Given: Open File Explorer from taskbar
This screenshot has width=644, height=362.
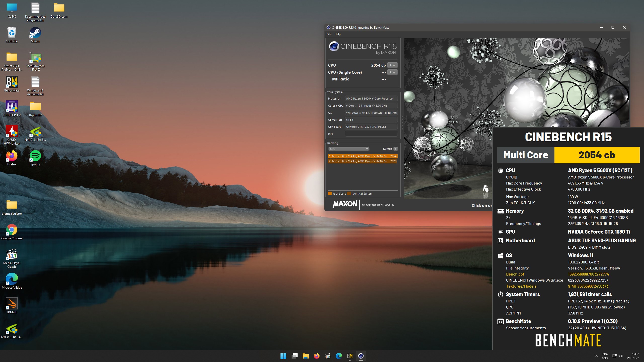Looking at the screenshot, I should 305,356.
